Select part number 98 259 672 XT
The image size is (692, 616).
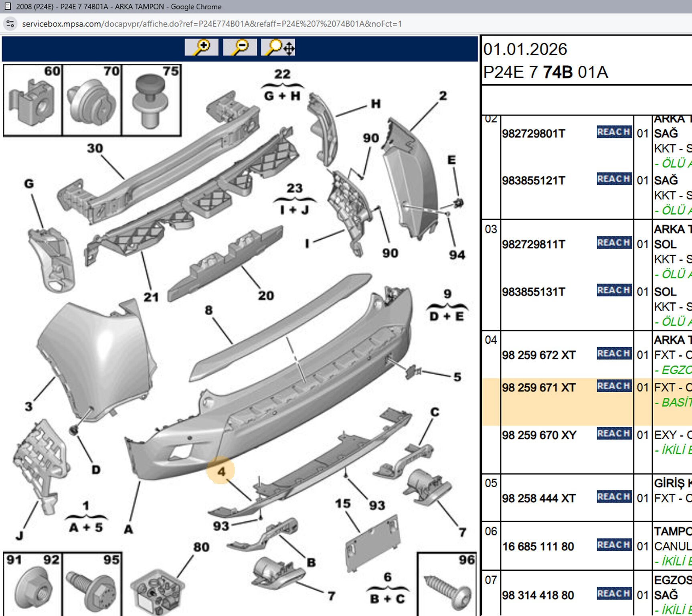(538, 355)
